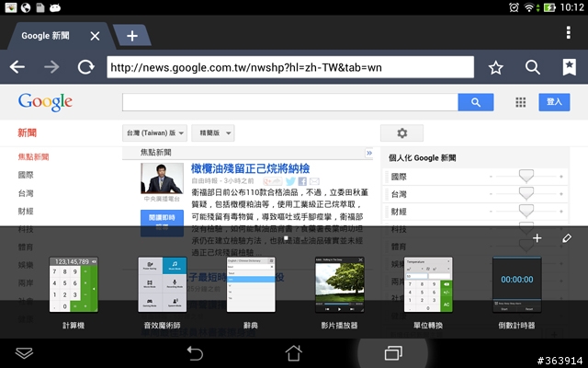Click the Google logo
The image size is (588, 368).
[45, 102]
